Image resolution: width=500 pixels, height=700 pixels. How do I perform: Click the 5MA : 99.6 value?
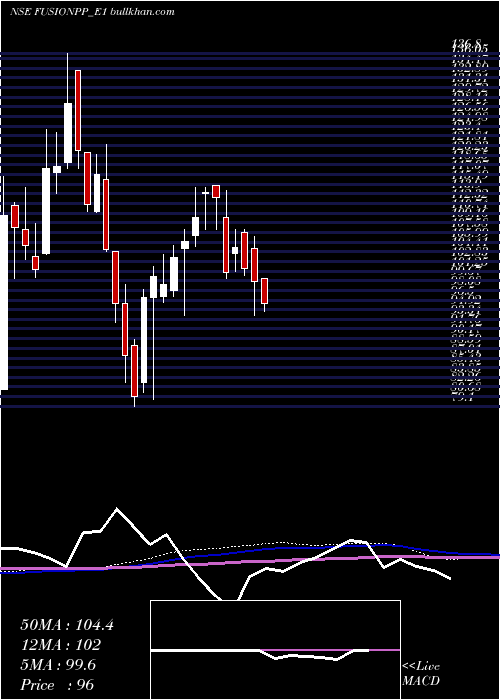coord(58,665)
